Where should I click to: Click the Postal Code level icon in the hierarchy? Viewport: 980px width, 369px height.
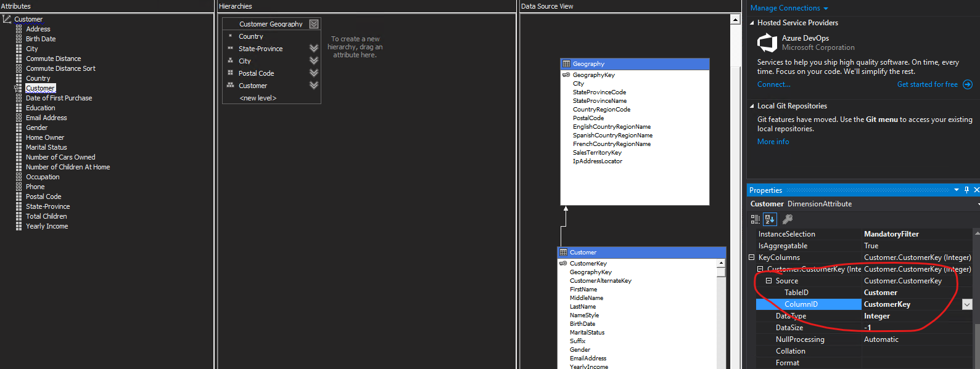click(230, 73)
